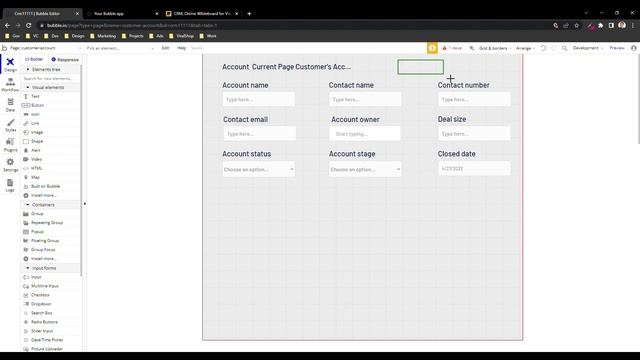Click the 1 issue warning
This screenshot has width=640, height=360.
click(452, 48)
